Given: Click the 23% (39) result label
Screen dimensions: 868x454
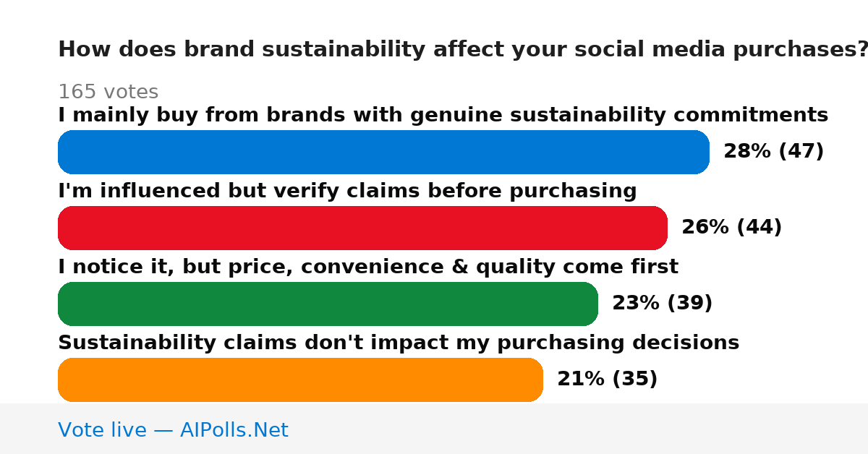Looking at the screenshot, I should click(662, 303).
